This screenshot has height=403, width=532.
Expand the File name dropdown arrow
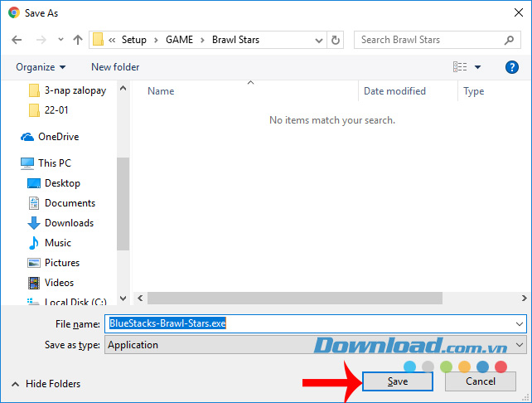click(x=520, y=324)
